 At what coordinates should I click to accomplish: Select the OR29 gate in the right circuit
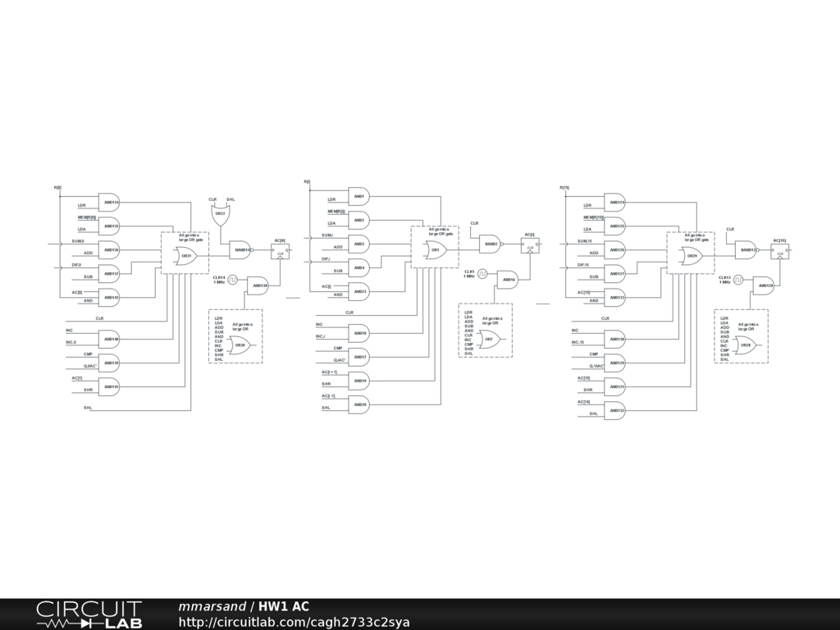[692, 256]
